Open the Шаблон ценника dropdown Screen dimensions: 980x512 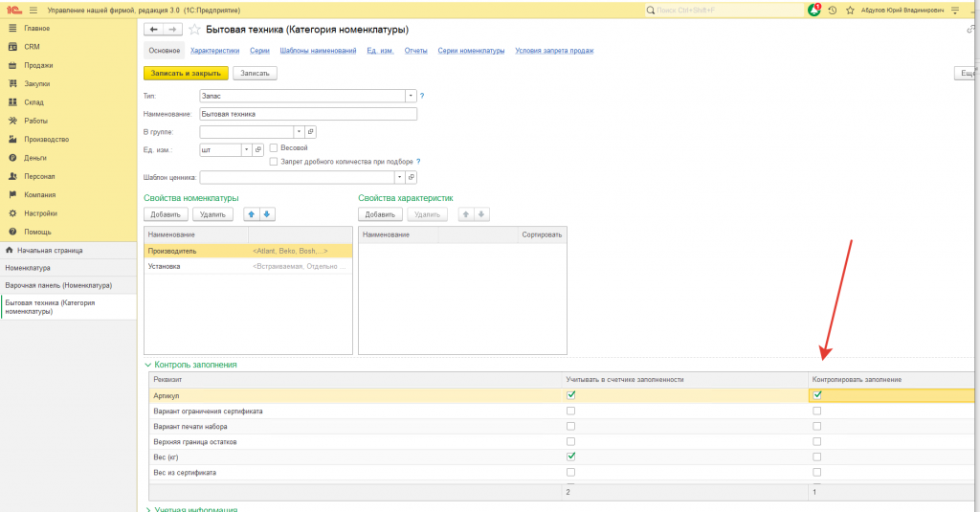tap(399, 178)
